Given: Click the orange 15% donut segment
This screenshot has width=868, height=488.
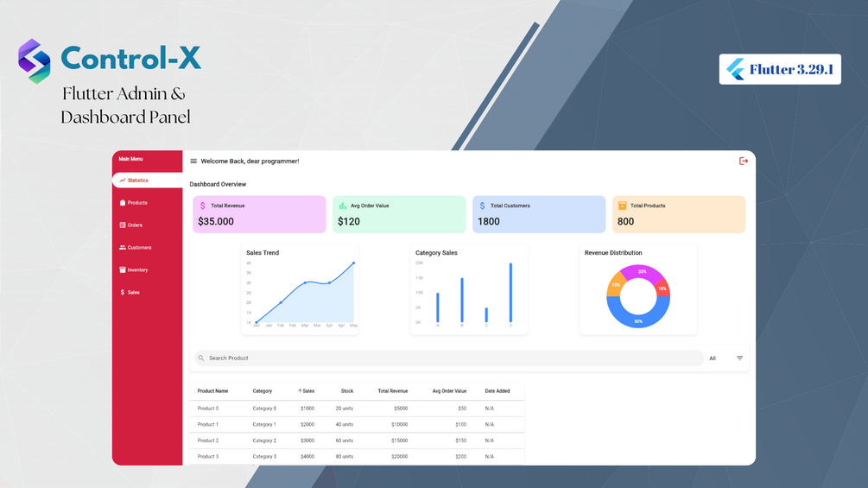Looking at the screenshot, I should pos(616,285).
